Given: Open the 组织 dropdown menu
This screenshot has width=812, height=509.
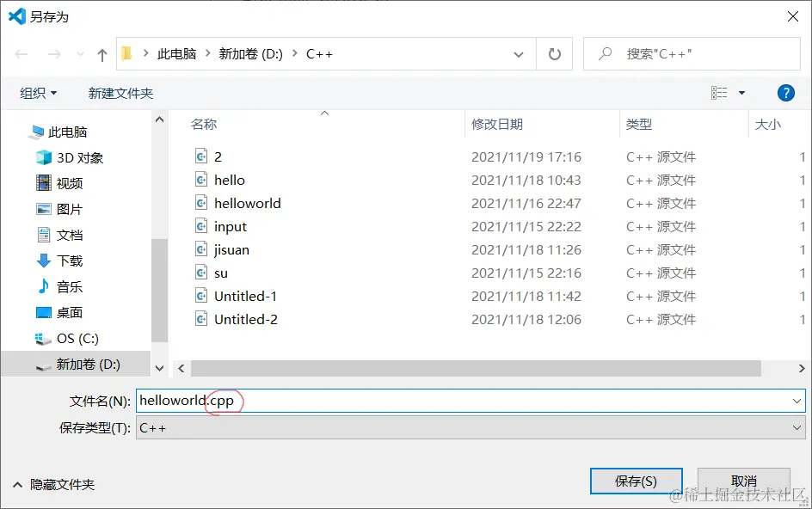Looking at the screenshot, I should 36,93.
